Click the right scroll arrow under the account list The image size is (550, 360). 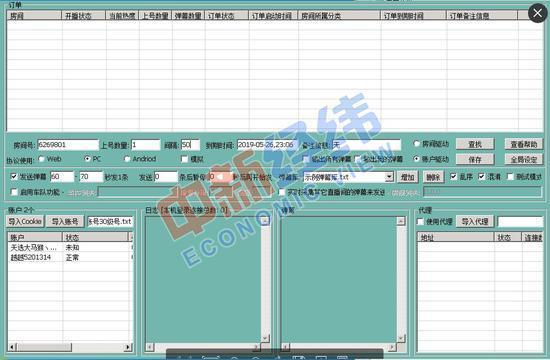[x=128, y=347]
